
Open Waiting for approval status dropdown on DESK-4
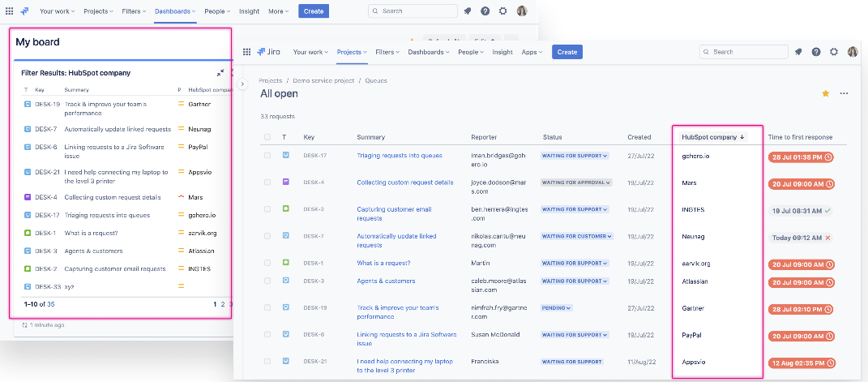click(576, 182)
